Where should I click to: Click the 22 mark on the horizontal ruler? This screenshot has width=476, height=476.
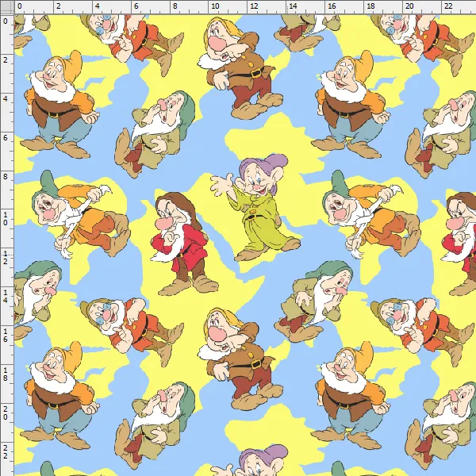pos(448,6)
